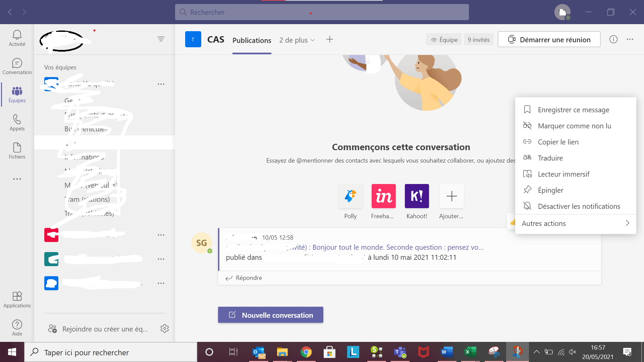The width and height of the screenshot is (644, 362).
Task: Open the teams settings gear
Action: coord(165,328)
